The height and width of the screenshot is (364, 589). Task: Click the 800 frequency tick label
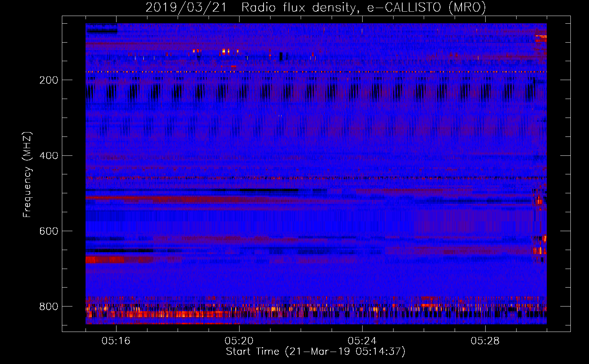point(49,306)
